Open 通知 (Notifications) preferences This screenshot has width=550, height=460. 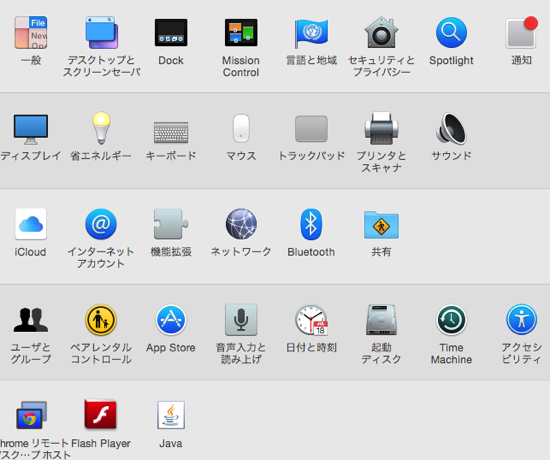[x=521, y=32]
